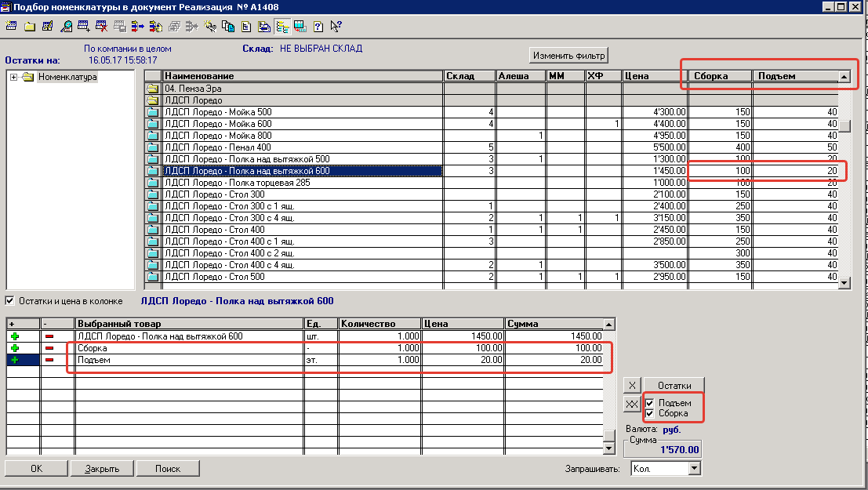
Task: Click green plus for Сборка row
Action: tap(14, 347)
